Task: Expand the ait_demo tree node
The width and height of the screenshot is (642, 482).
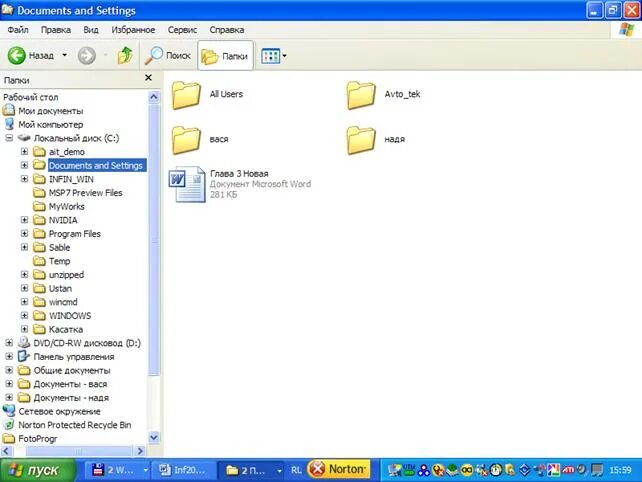Action: click(x=25, y=152)
